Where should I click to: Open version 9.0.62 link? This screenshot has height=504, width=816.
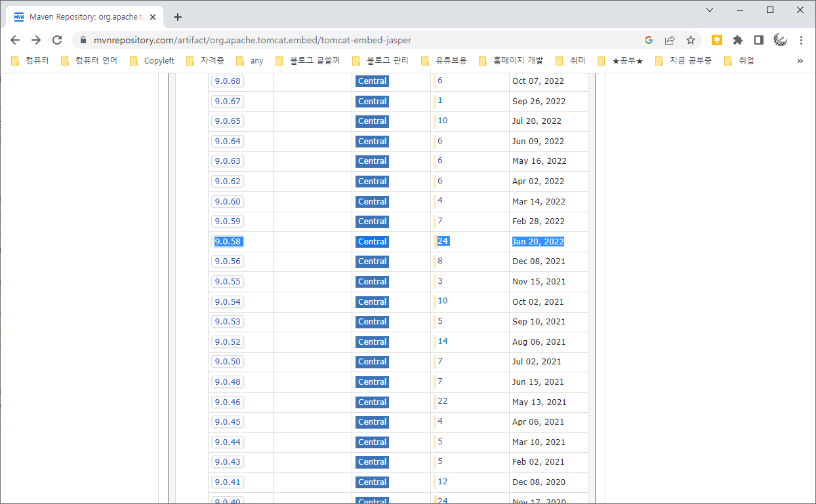click(228, 182)
